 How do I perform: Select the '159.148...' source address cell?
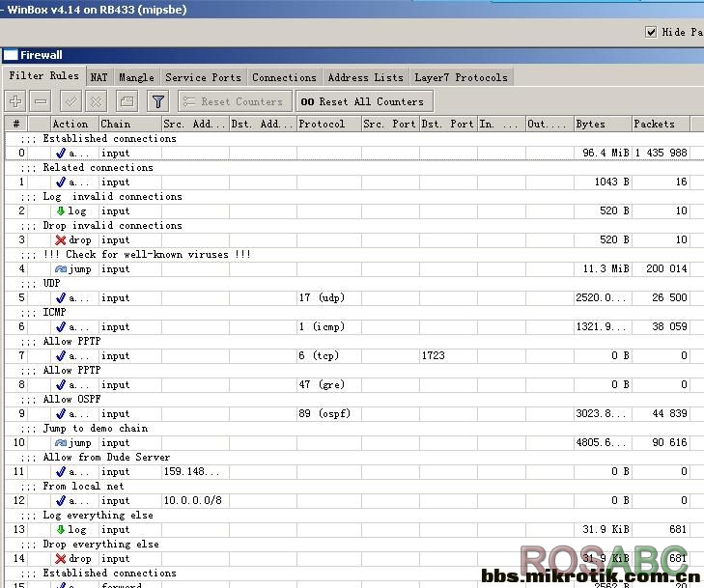tap(195, 472)
